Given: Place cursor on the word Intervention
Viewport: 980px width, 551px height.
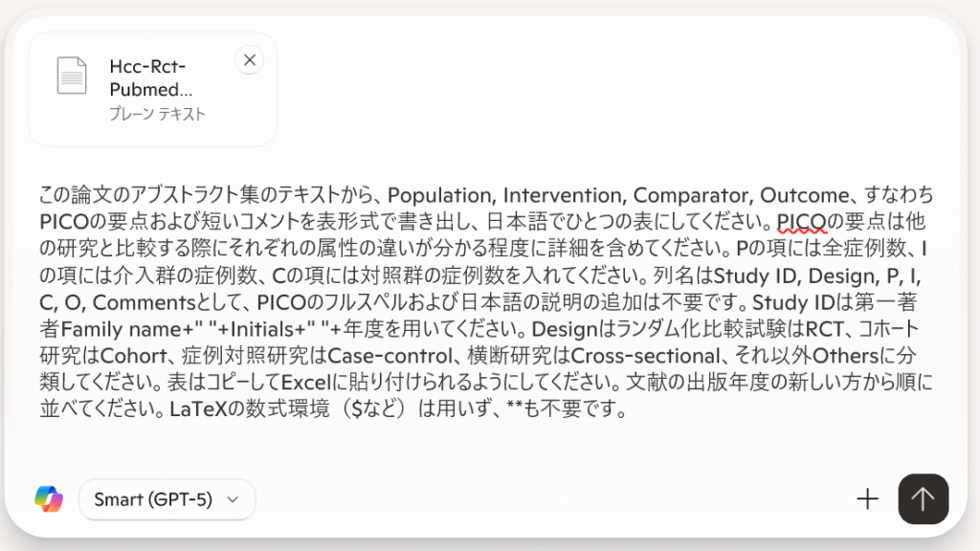Looking at the screenshot, I should (x=564, y=196).
